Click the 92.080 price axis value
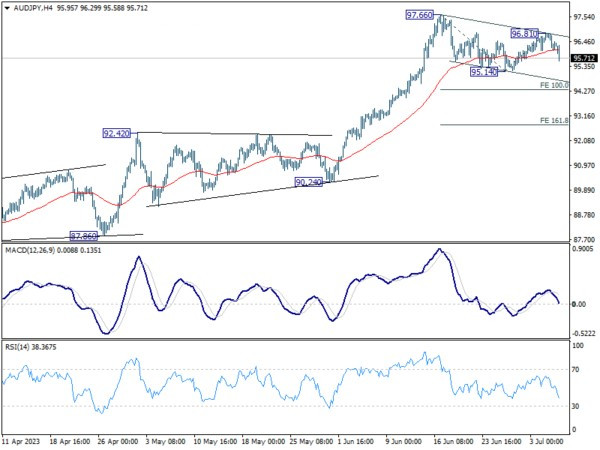The image size is (600, 450). click(584, 140)
